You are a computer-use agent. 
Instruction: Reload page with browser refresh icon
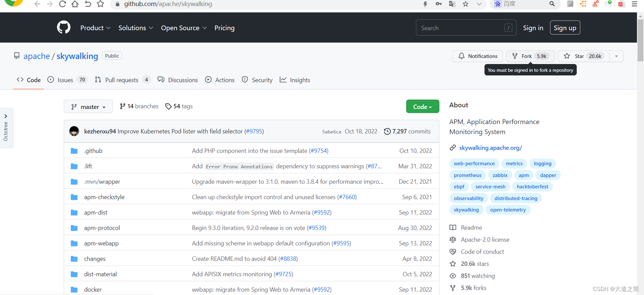62,4
